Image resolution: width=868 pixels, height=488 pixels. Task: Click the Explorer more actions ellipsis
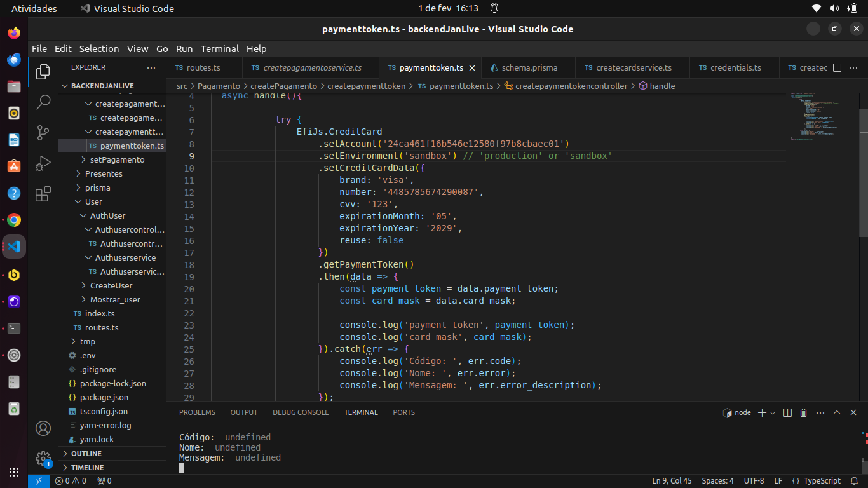pyautogui.click(x=151, y=67)
